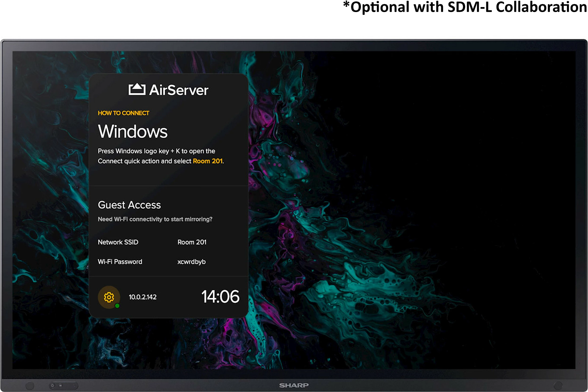Open AirServer settings gear icon
588x392 pixels.
(x=109, y=297)
